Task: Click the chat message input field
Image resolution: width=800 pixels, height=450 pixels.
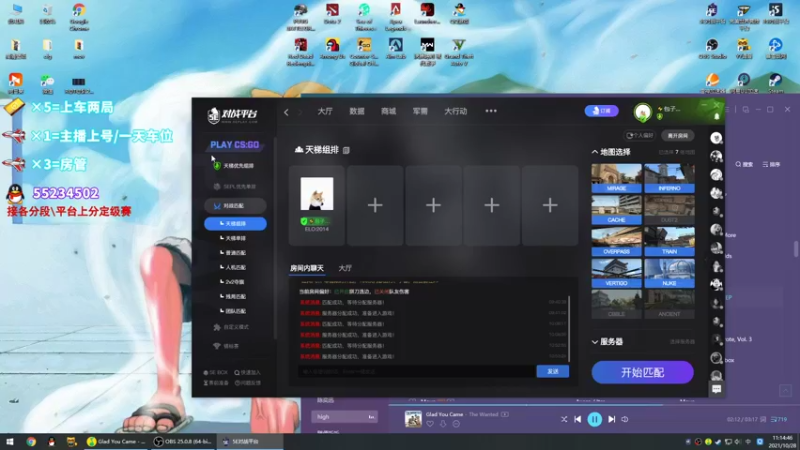Action: tap(417, 371)
